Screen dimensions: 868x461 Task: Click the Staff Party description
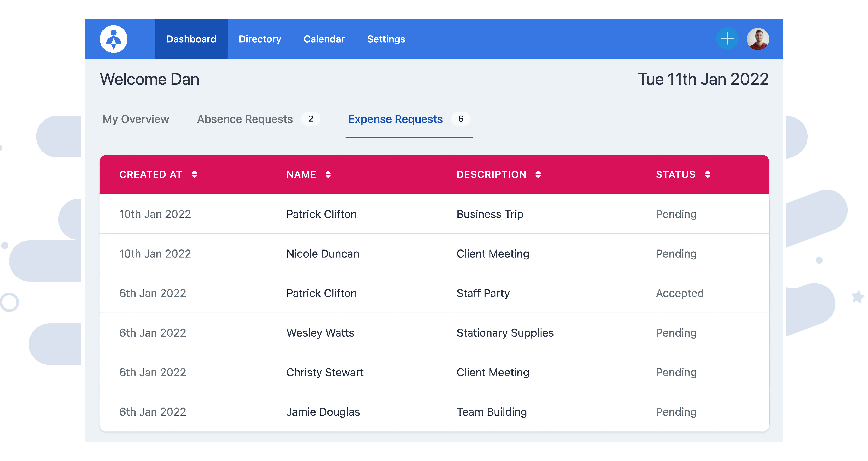[483, 293]
